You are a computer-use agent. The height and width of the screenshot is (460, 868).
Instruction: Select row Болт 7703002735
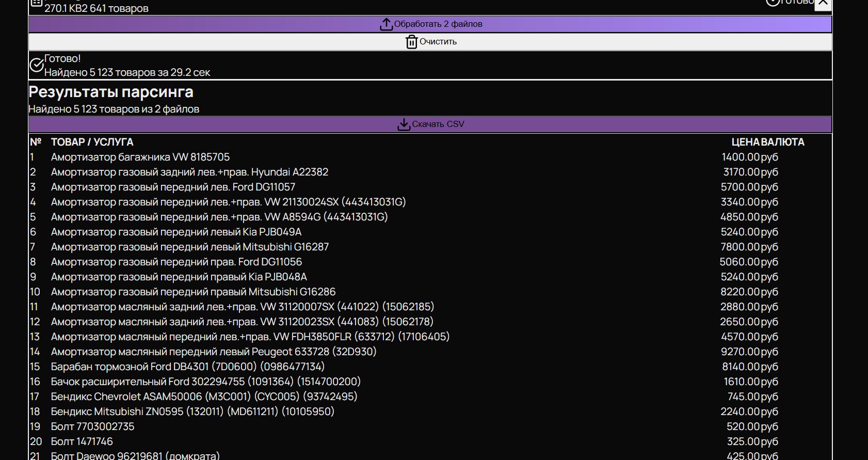(x=430, y=426)
